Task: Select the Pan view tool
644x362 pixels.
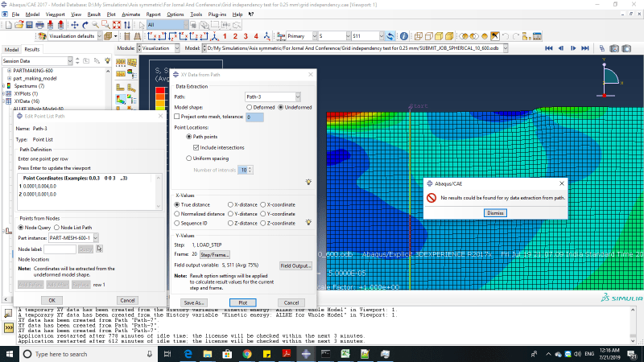Action: pyautogui.click(x=75, y=25)
